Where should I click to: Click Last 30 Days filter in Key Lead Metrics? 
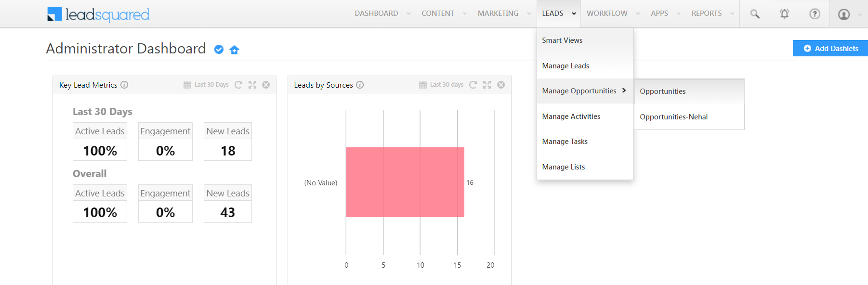(x=211, y=85)
